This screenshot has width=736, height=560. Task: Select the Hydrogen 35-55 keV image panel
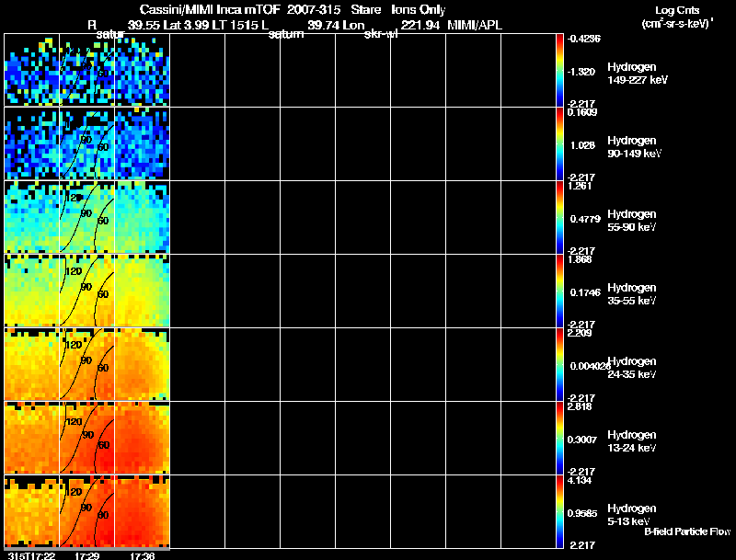[86, 291]
